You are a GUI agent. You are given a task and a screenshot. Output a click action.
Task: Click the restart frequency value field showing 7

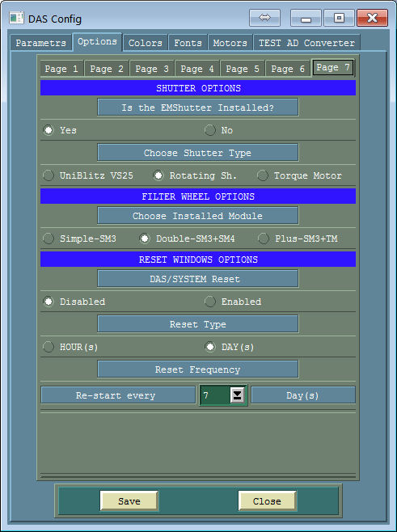(215, 395)
